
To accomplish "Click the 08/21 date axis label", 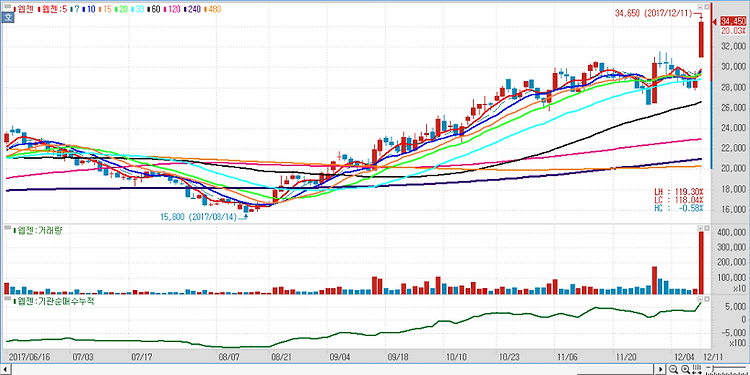I will (x=281, y=357).
